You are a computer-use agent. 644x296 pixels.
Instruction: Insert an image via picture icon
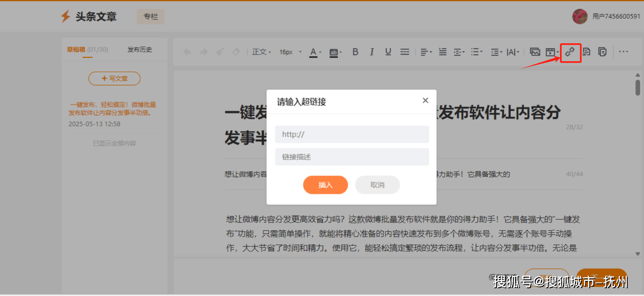pyautogui.click(x=535, y=52)
